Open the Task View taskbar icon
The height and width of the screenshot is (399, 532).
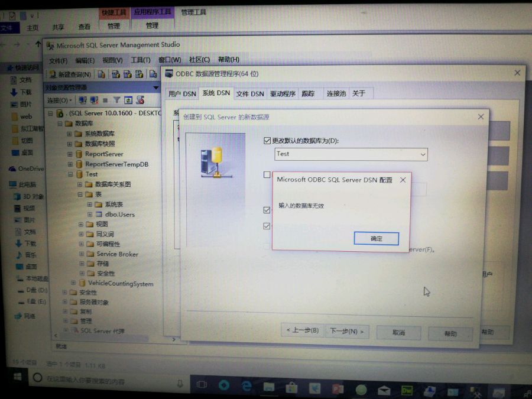point(202,384)
